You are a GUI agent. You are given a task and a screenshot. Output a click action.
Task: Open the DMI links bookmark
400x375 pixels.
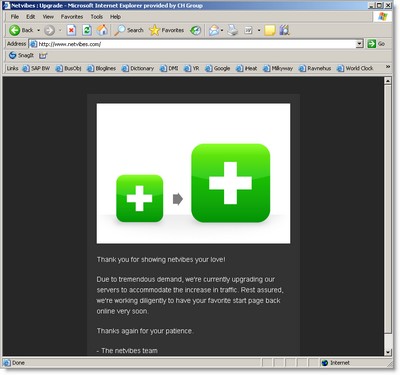169,68
